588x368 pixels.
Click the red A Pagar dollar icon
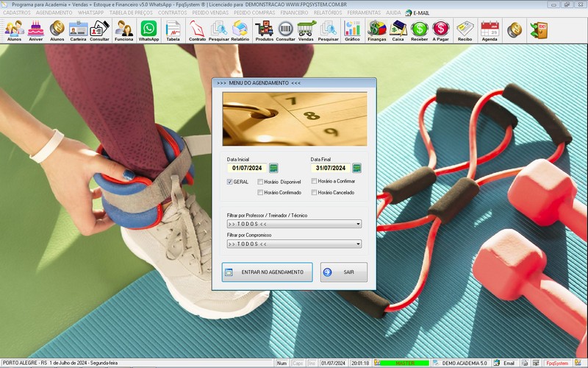(x=440, y=30)
